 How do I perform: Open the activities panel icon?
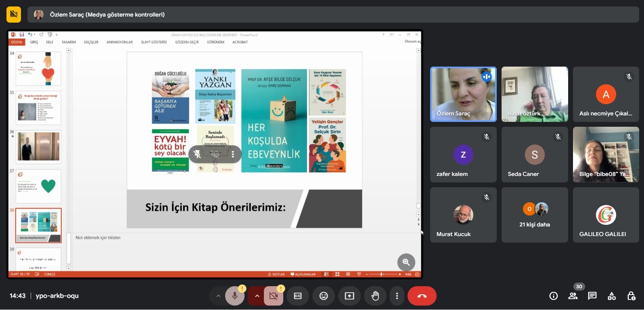pyautogui.click(x=612, y=296)
